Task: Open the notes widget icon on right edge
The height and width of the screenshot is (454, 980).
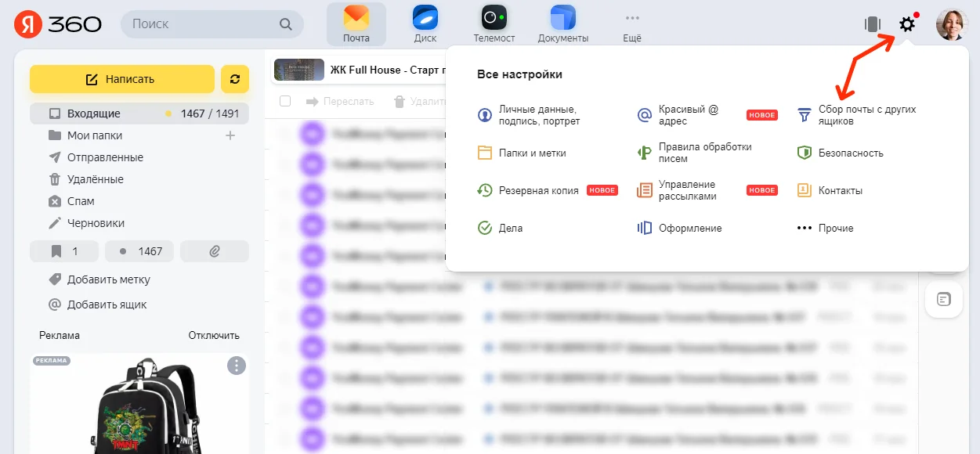Action: [x=944, y=299]
